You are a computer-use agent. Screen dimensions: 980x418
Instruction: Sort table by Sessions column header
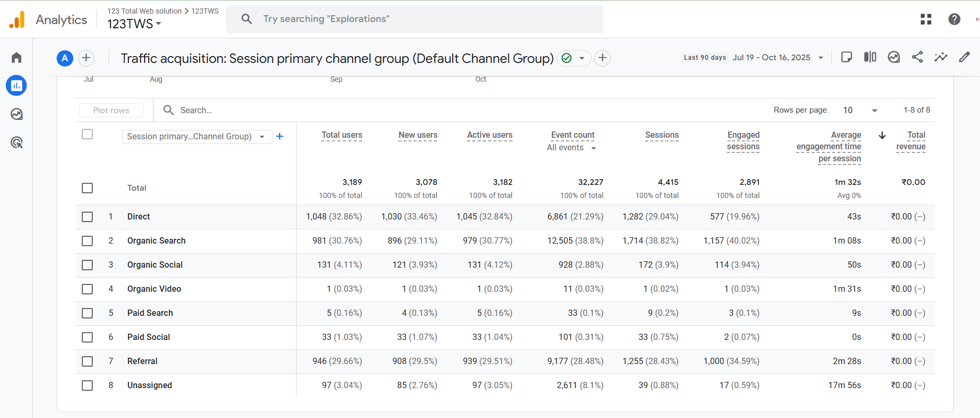click(x=661, y=135)
